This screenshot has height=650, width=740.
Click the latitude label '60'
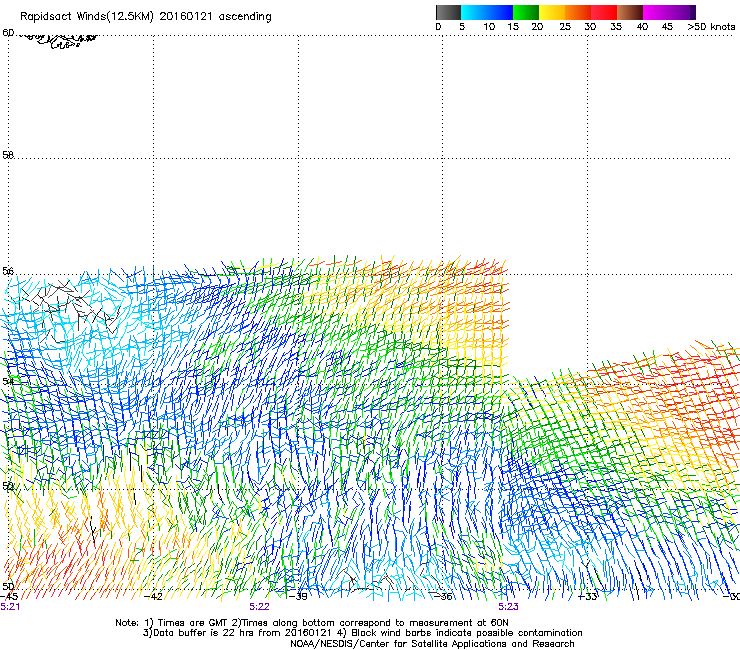(8, 33)
